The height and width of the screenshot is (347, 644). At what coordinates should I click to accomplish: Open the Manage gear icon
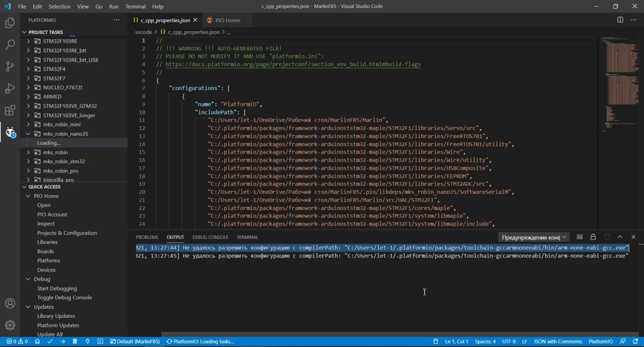point(10,325)
